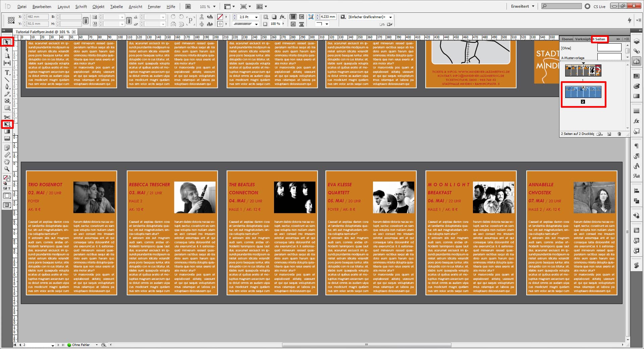
Task: Click the Pen tool
Action: pos(7,87)
